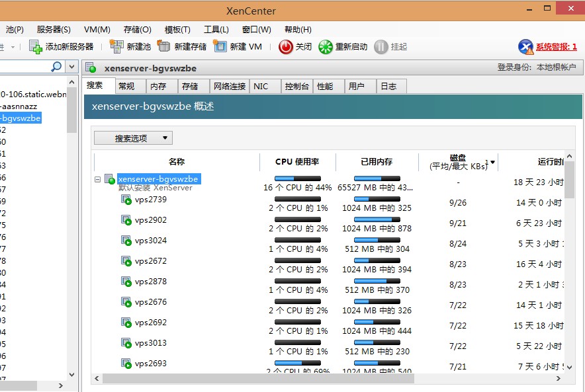Click the magnifier search icon in sidebar
Screen dimensions: 585x392
(x=56, y=67)
